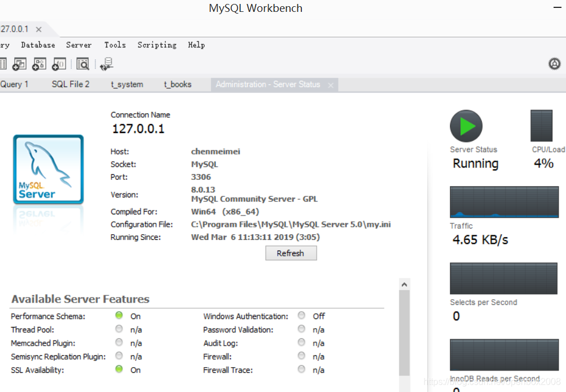Click the Windows Authentication status indicator

coord(301,316)
